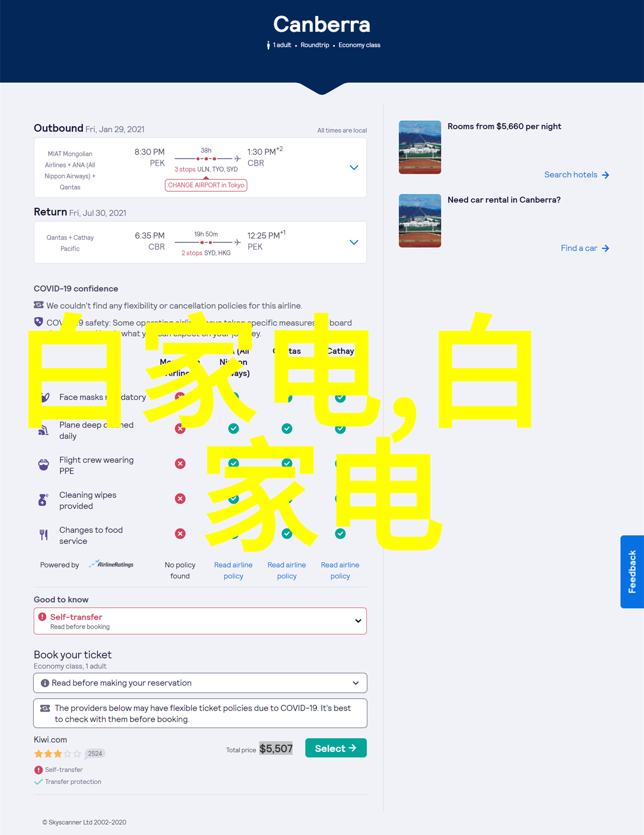
Task: Click the '2 stops SYD, HKG' text
Action: click(206, 253)
